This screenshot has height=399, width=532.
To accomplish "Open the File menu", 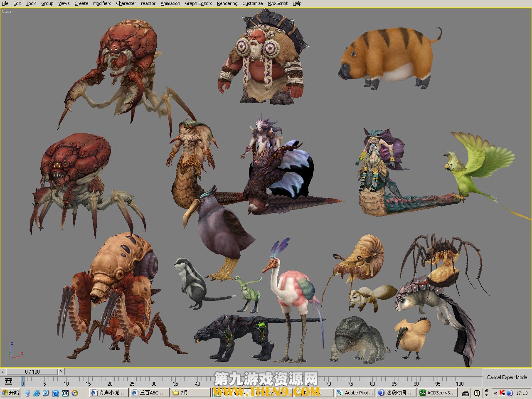I will pos(5,3).
